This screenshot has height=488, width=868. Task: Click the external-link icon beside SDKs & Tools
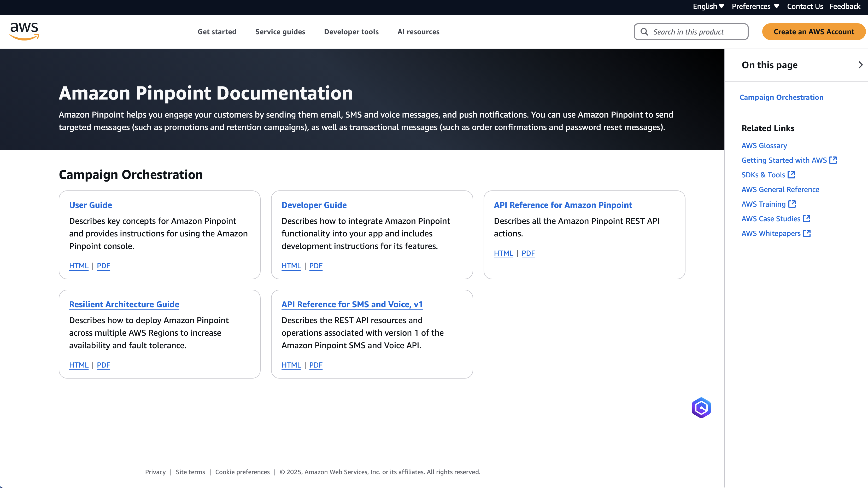coord(791,175)
